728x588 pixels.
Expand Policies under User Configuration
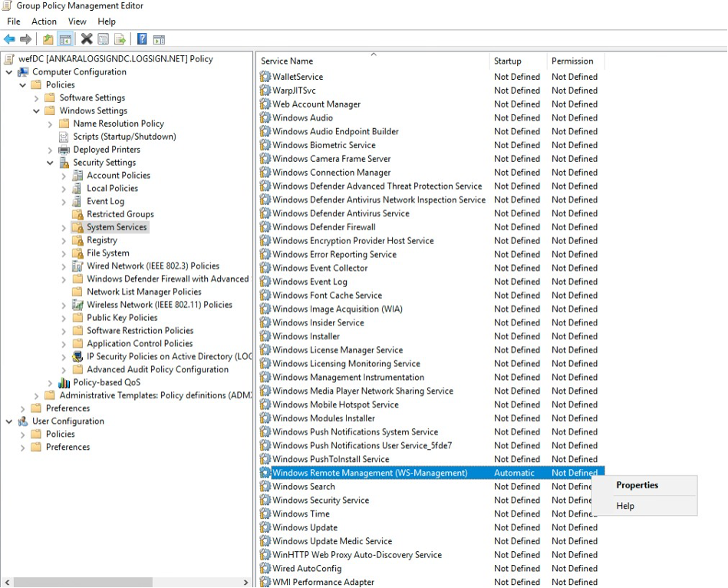pyautogui.click(x=23, y=434)
